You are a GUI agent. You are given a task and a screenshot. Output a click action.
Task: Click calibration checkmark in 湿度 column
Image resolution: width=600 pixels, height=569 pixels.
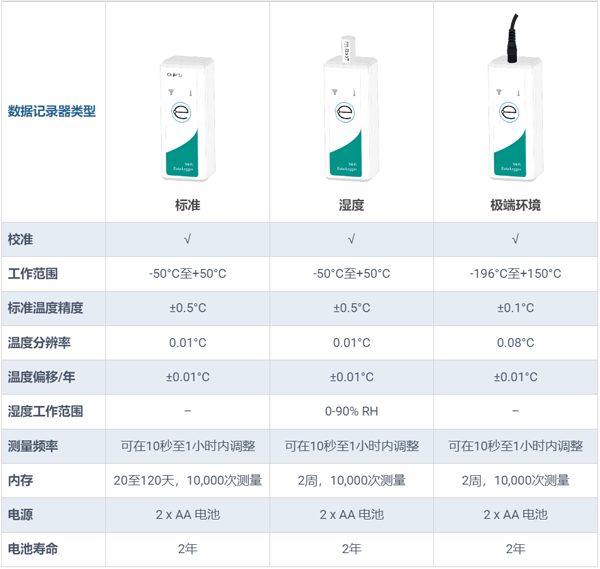[351, 240]
